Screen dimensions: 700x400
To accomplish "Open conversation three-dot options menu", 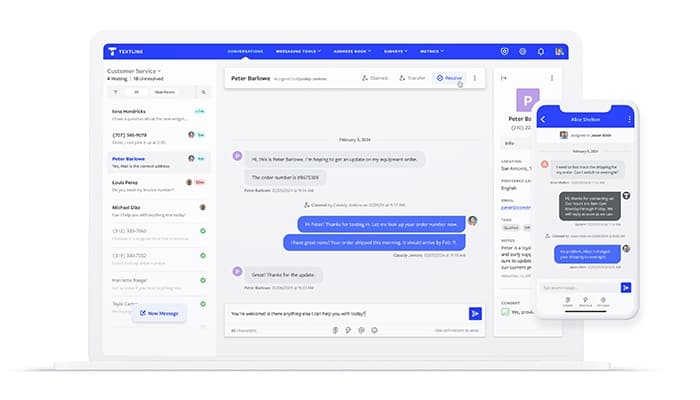I will click(x=474, y=78).
